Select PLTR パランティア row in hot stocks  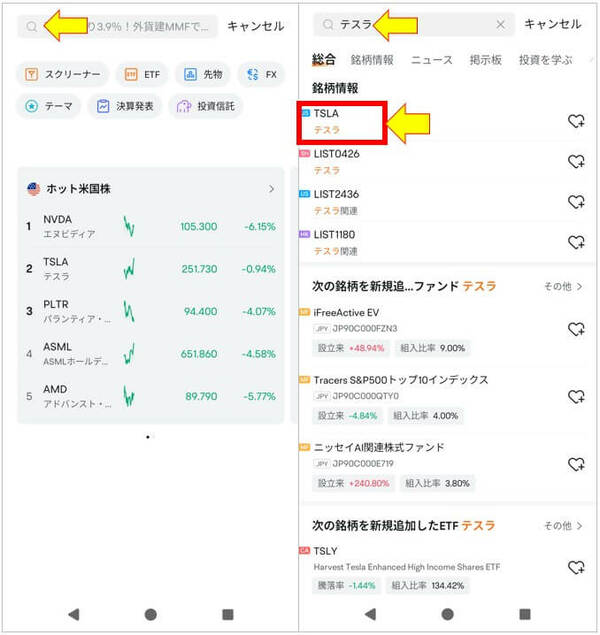tap(151, 311)
